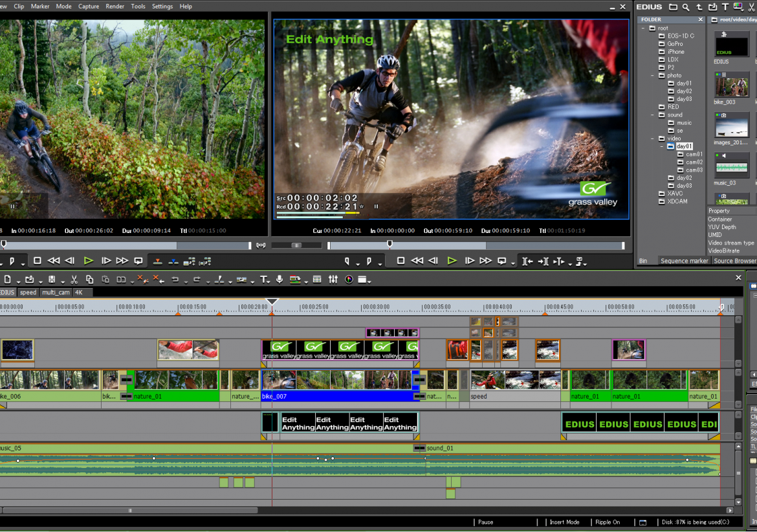
Task: Click the timeline playhead cursor on the ruler
Action: [x=272, y=302]
